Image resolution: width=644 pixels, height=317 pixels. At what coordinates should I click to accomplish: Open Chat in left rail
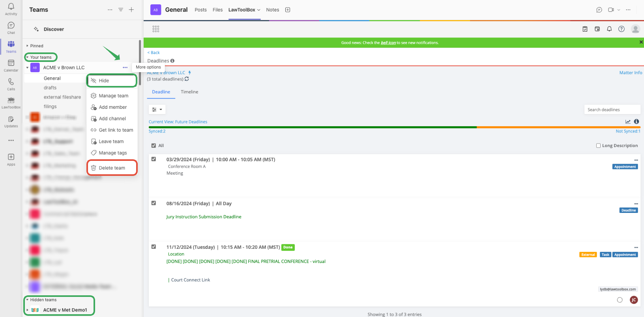pyautogui.click(x=11, y=25)
